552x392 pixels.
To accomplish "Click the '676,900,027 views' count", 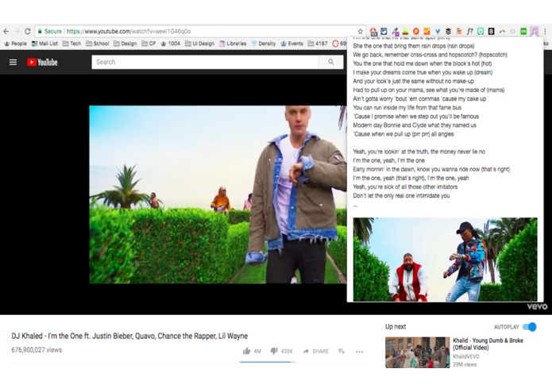I will click(x=37, y=350).
